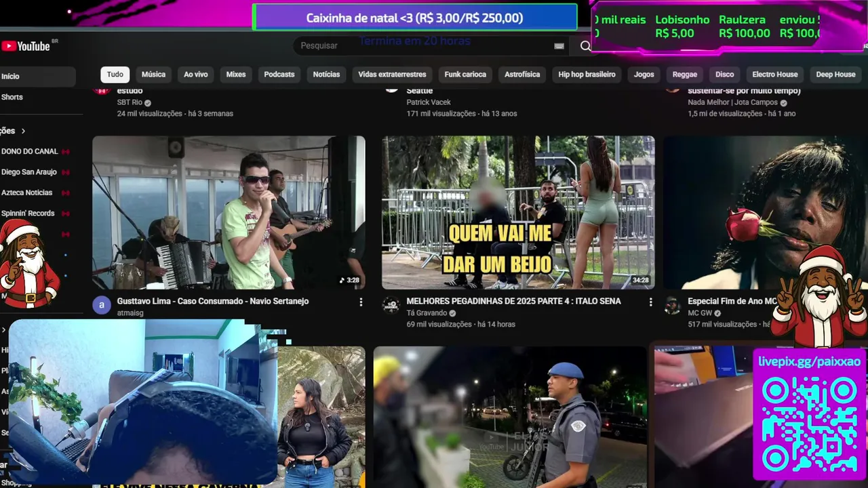Open the 'a' channel avatar for atmaisg
Image resolution: width=868 pixels, height=488 pixels.
(102, 305)
